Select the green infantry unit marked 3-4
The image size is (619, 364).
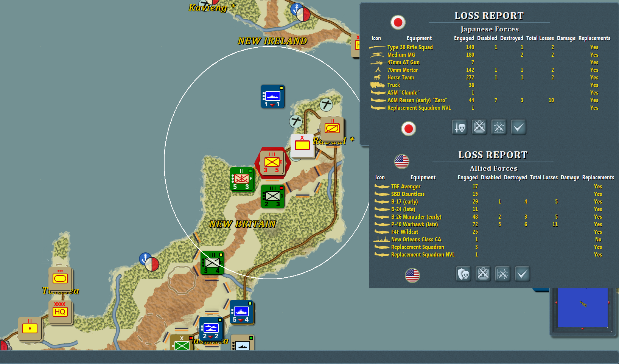coord(212,263)
